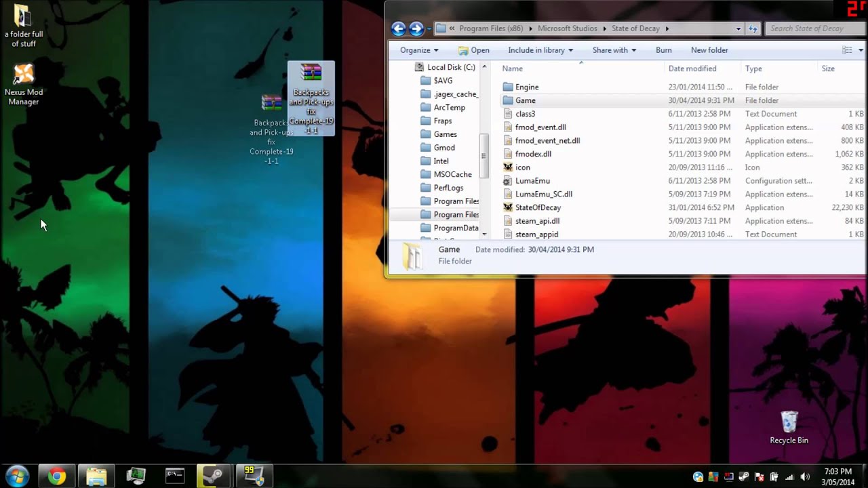Open the Windows Start menu
The height and width of the screenshot is (488, 868).
[17, 476]
